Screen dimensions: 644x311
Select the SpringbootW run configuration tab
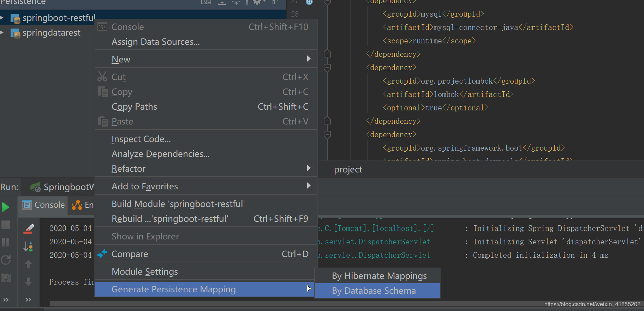pyautogui.click(x=62, y=187)
